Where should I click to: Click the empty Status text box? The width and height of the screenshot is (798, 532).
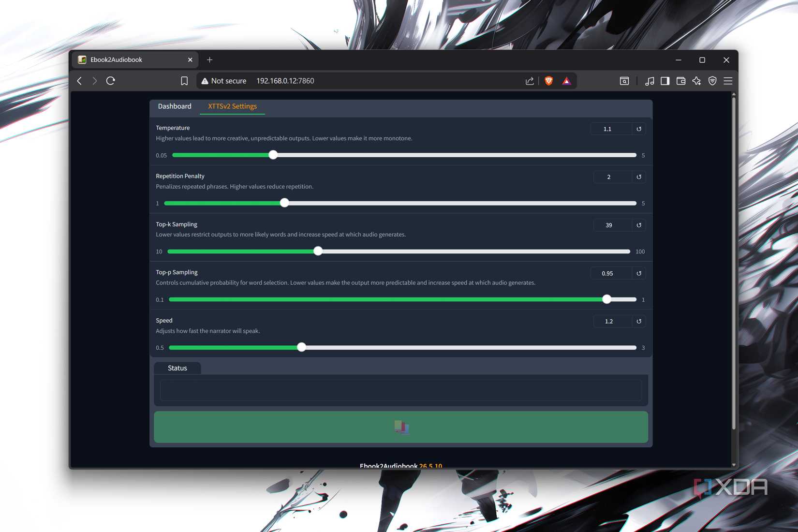[x=401, y=390]
